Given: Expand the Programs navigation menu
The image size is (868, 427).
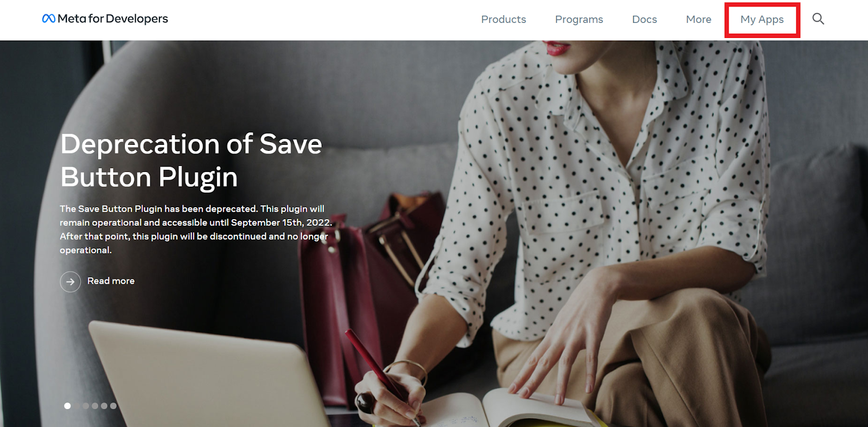Looking at the screenshot, I should point(579,20).
